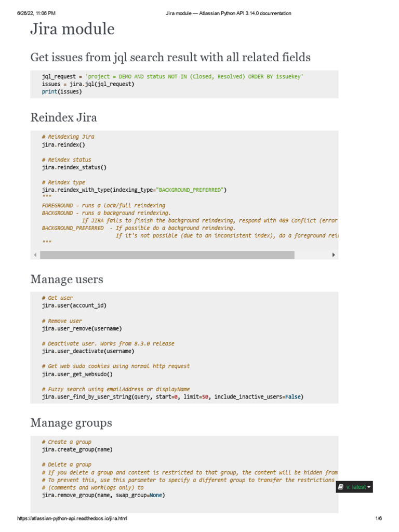Click the horizontal scrollbar thumb in Reindex block
This screenshot has height=532, width=399.
(167, 255)
